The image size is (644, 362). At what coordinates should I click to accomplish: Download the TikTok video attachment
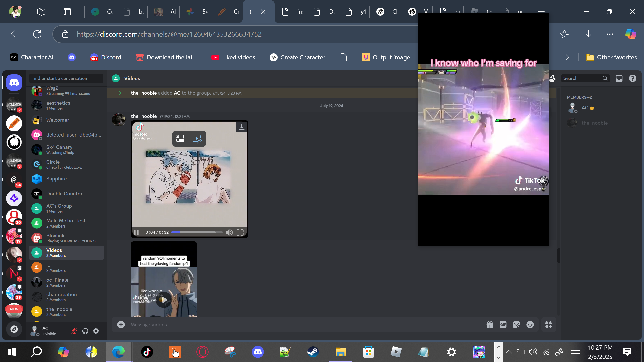[242, 127]
